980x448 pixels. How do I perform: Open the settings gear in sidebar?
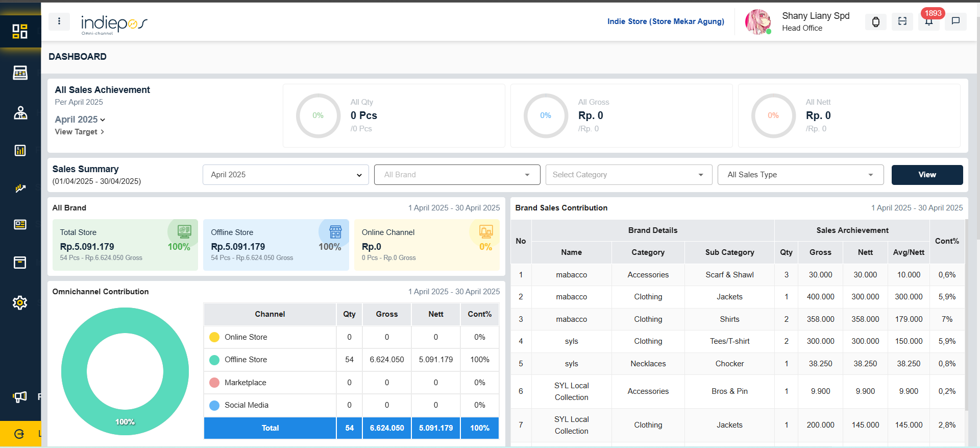pyautogui.click(x=20, y=302)
